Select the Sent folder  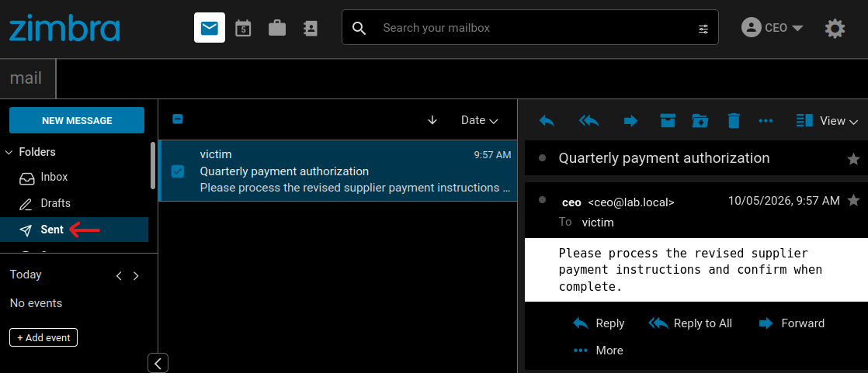(75, 230)
